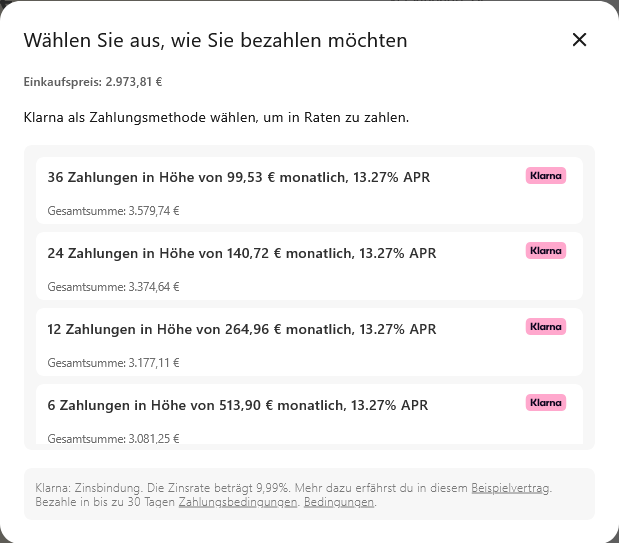Open the Zahlungsbedingungen link

(x=238, y=502)
